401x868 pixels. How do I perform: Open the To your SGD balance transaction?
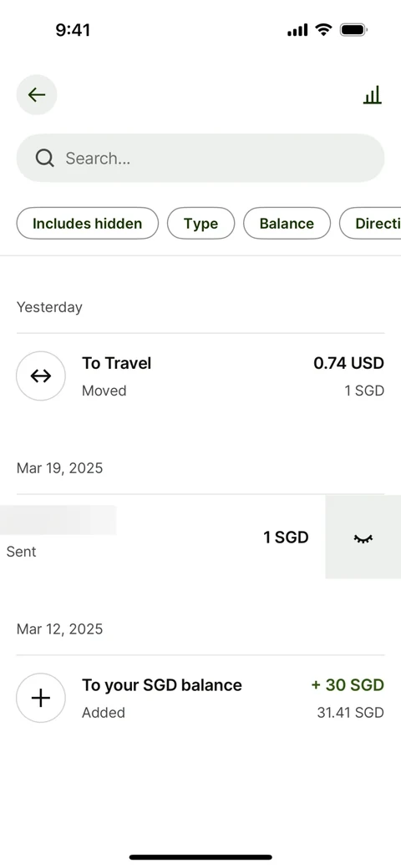(x=200, y=698)
